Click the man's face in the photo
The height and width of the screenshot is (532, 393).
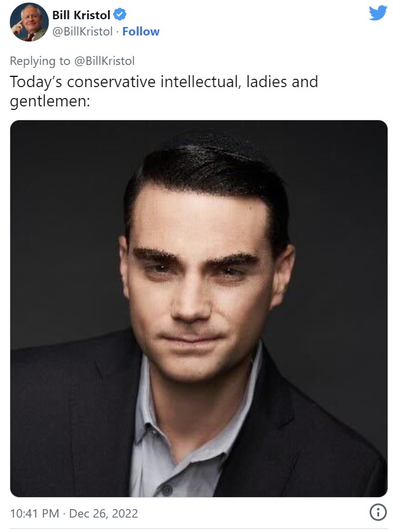pyautogui.click(x=200, y=289)
